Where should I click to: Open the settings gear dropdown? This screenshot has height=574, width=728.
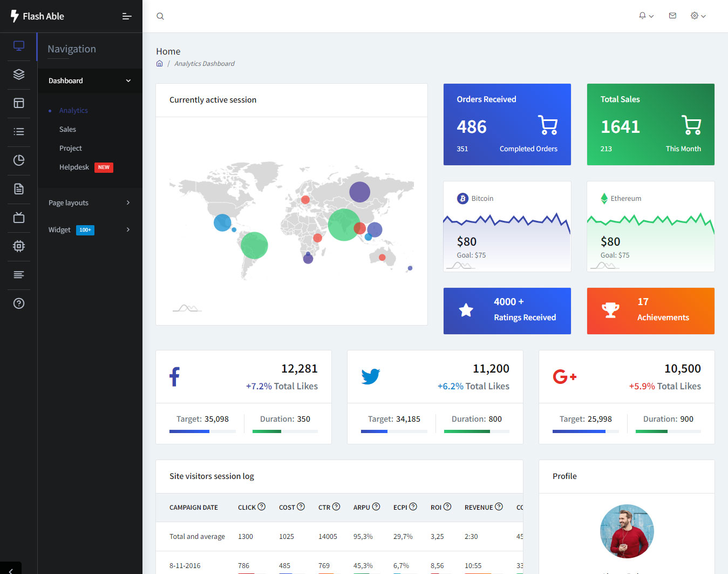698,16
